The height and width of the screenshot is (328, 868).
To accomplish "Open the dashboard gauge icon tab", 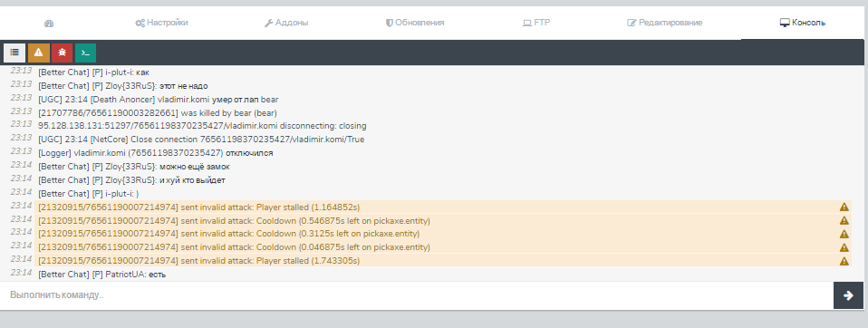I will [49, 24].
